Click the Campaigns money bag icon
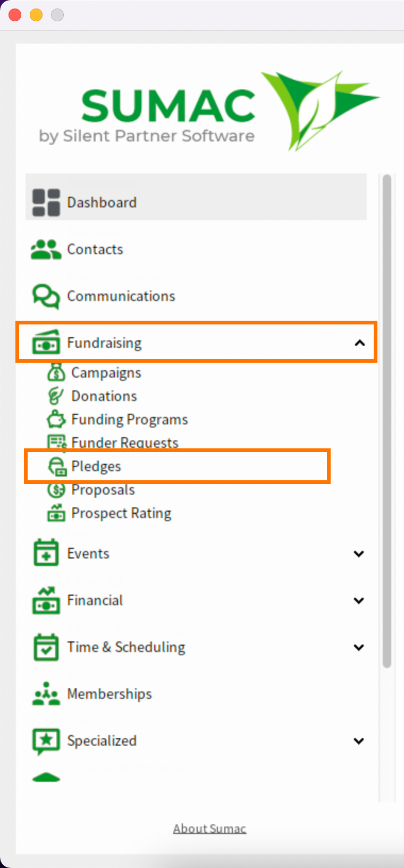 56,372
